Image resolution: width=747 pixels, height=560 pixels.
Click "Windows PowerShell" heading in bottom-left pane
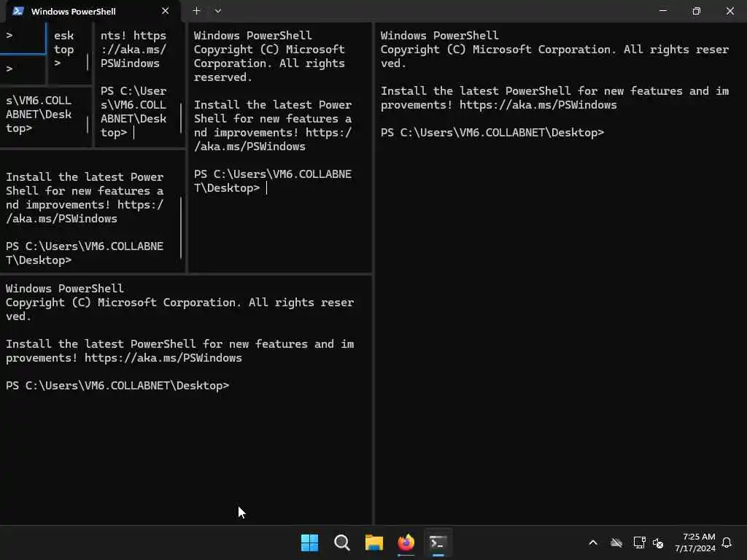(64, 288)
